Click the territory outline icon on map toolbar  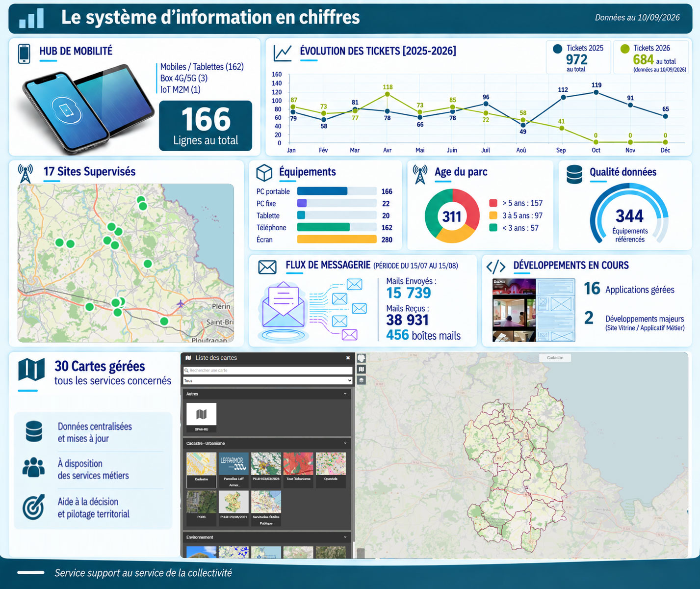(x=362, y=358)
